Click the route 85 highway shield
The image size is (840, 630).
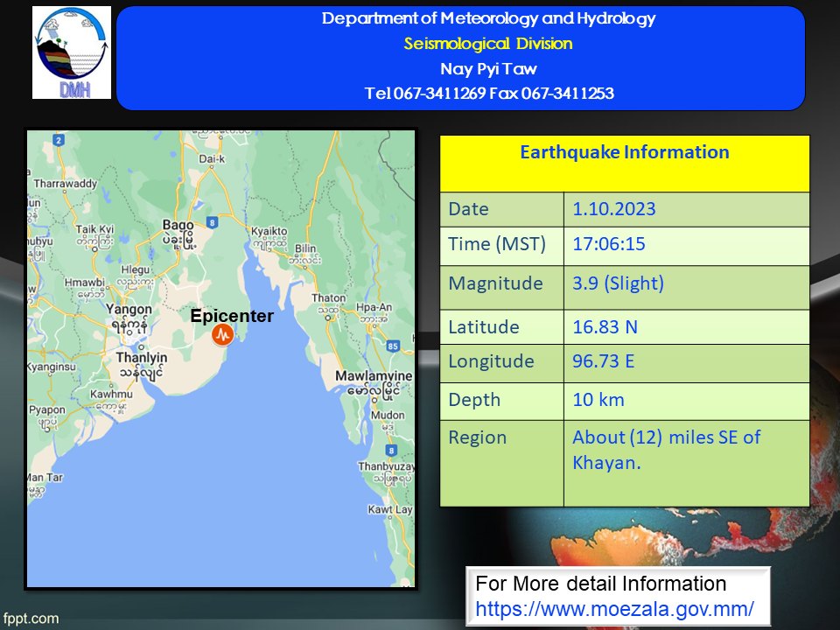tap(393, 347)
